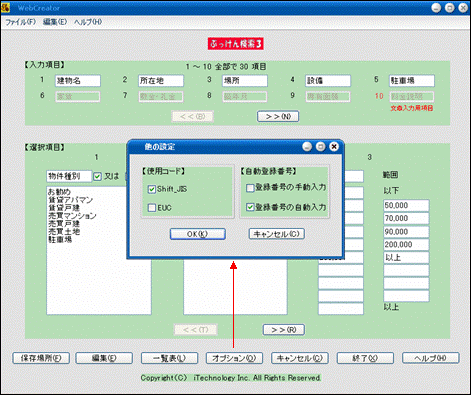Select 売買マンション in the list
The height and width of the screenshot is (395, 471).
[72, 216]
